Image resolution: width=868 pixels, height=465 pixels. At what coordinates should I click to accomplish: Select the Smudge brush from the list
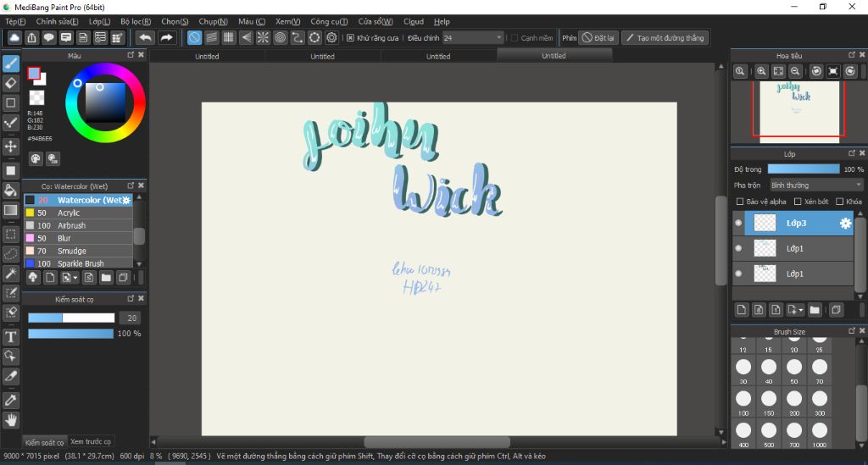point(78,251)
